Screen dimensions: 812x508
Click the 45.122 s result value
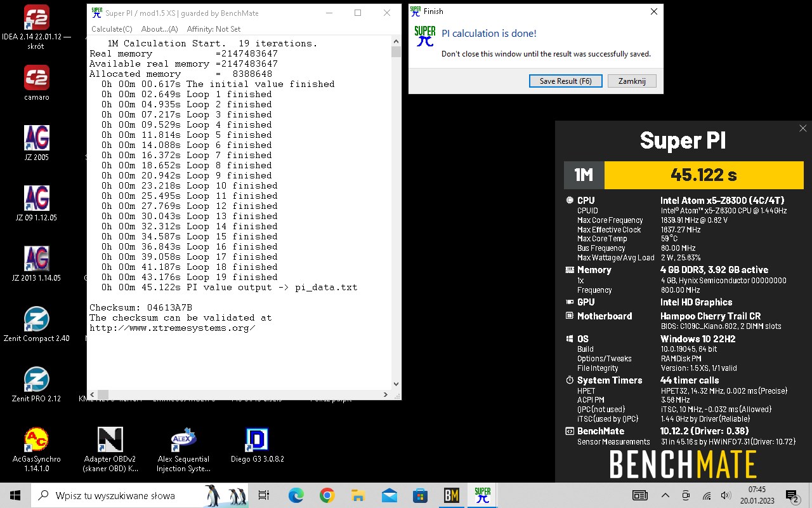(x=703, y=175)
